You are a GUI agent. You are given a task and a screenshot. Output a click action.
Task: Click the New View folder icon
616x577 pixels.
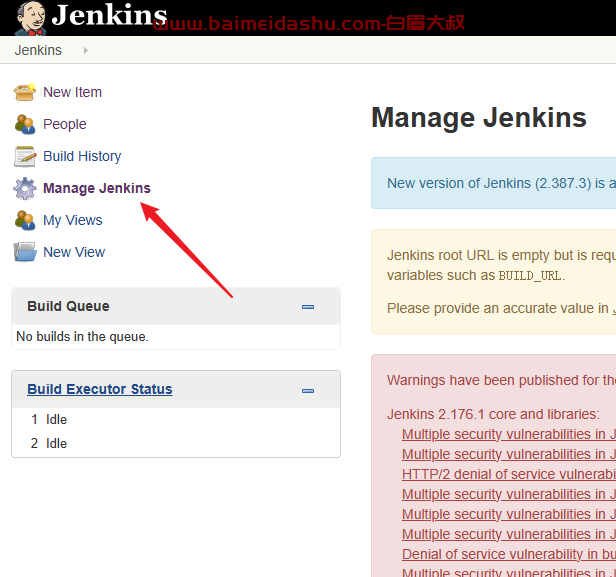tap(25, 252)
